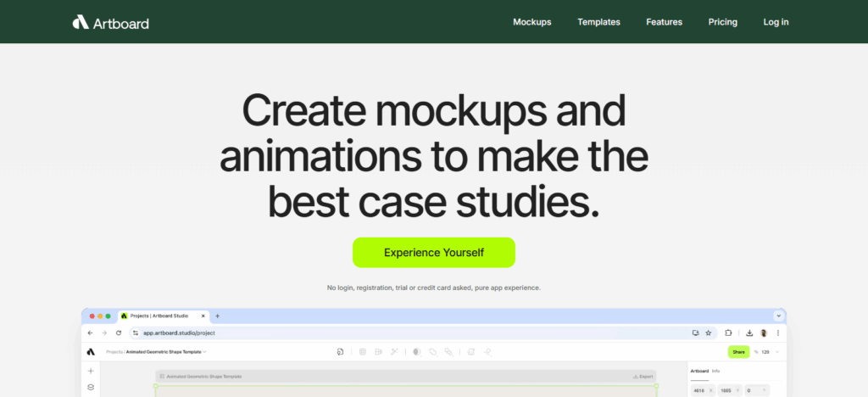This screenshot has width=868, height=397.
Task: Expand the browser tab search chevron
Action: [778, 316]
